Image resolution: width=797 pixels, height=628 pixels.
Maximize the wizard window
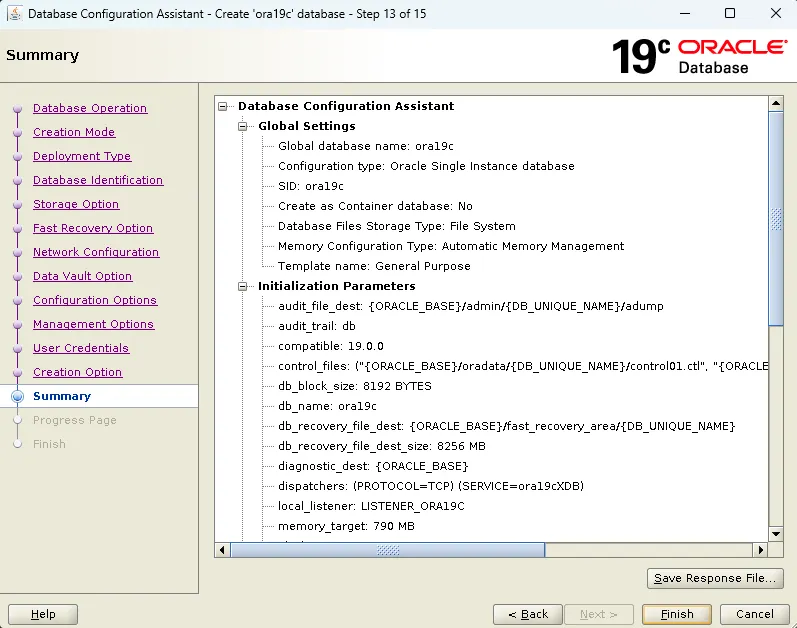(730, 13)
